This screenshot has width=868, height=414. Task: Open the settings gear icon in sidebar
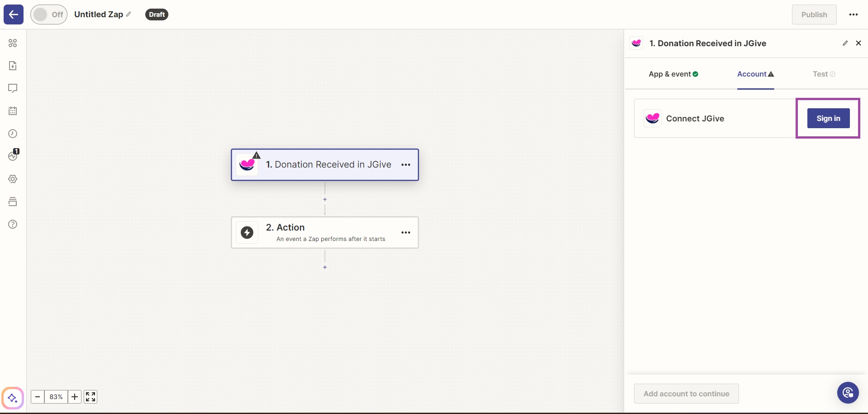(13, 179)
